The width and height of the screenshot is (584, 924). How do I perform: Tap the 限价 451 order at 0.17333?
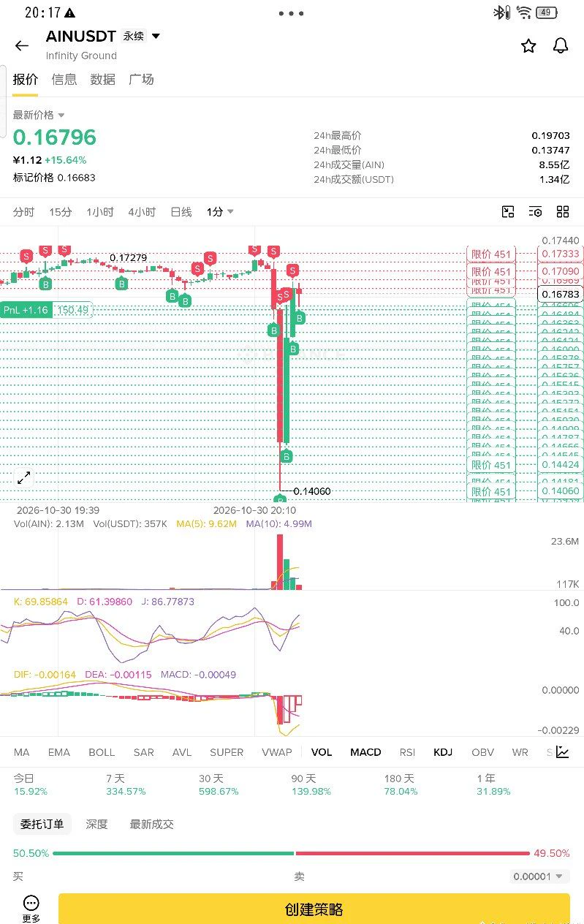tap(491, 254)
